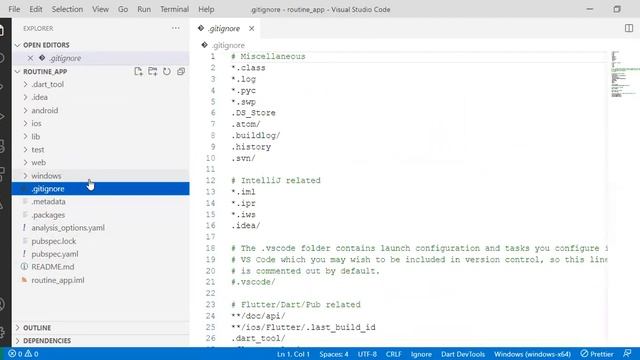Open pubspec.yaml file
The width and height of the screenshot is (640, 360).
100,254
